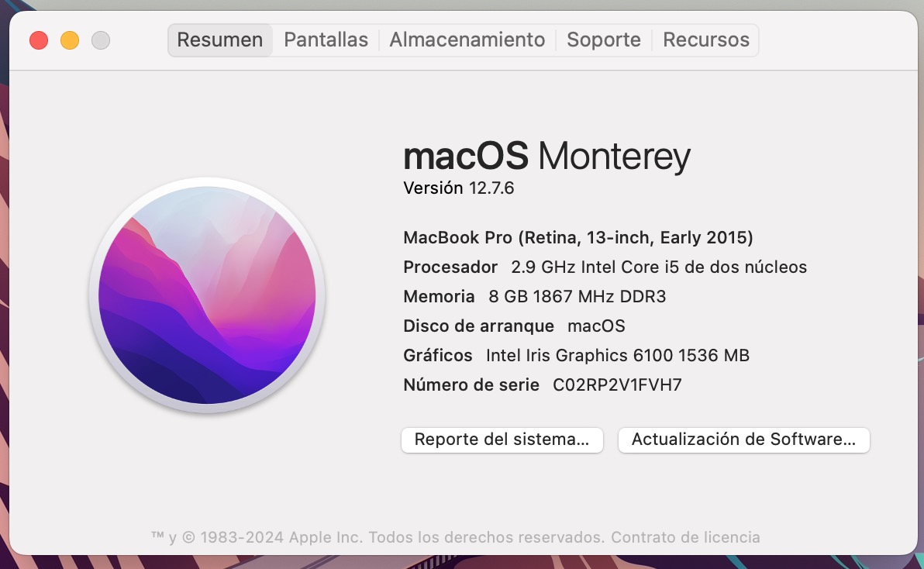Image resolution: width=924 pixels, height=569 pixels.
Task: Click the macOS Monterey title
Action: [546, 157]
